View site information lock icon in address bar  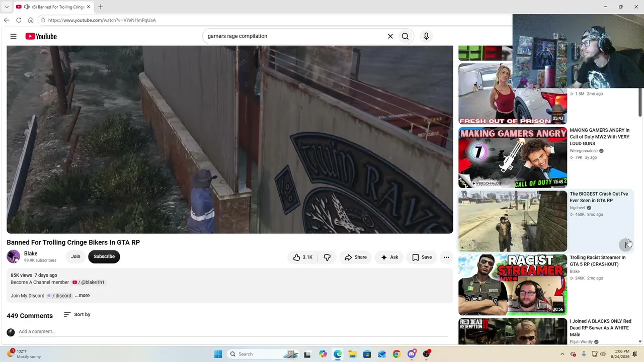coord(43,20)
